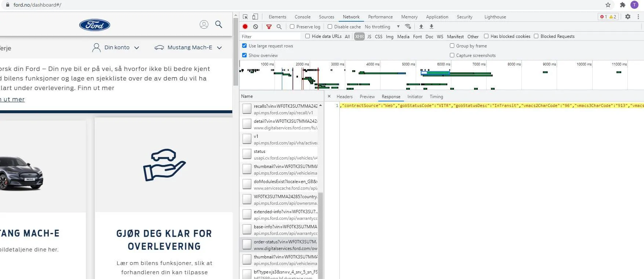Show the request Headers tab
Image resolution: width=644 pixels, height=279 pixels.
point(345,96)
